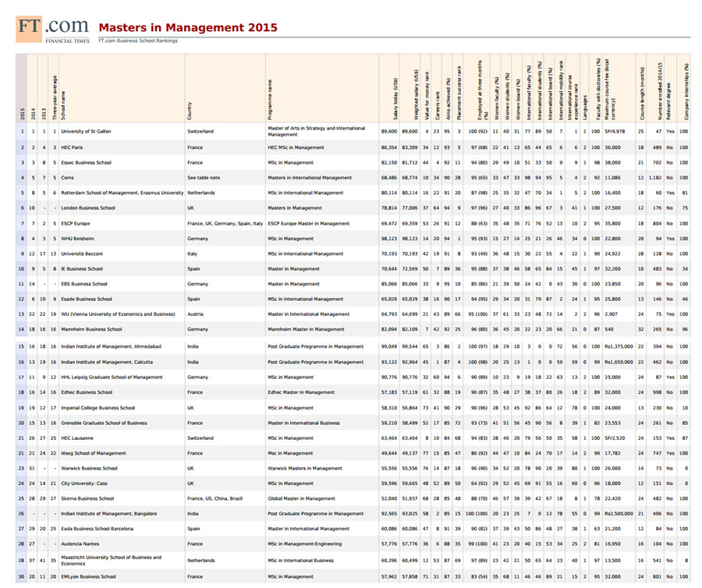Click the 'Country' column header
This screenshot has width=702, height=588.
(x=190, y=111)
